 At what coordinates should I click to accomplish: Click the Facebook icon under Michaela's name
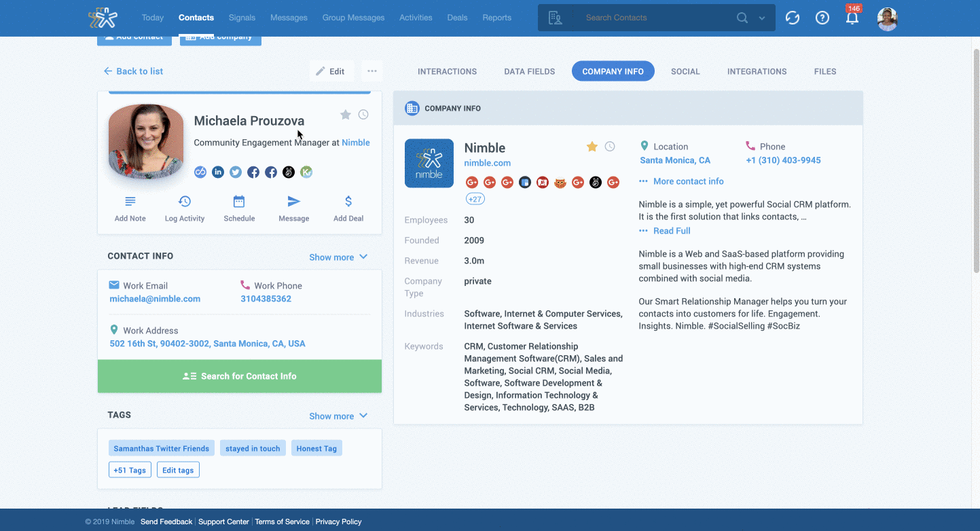point(253,172)
